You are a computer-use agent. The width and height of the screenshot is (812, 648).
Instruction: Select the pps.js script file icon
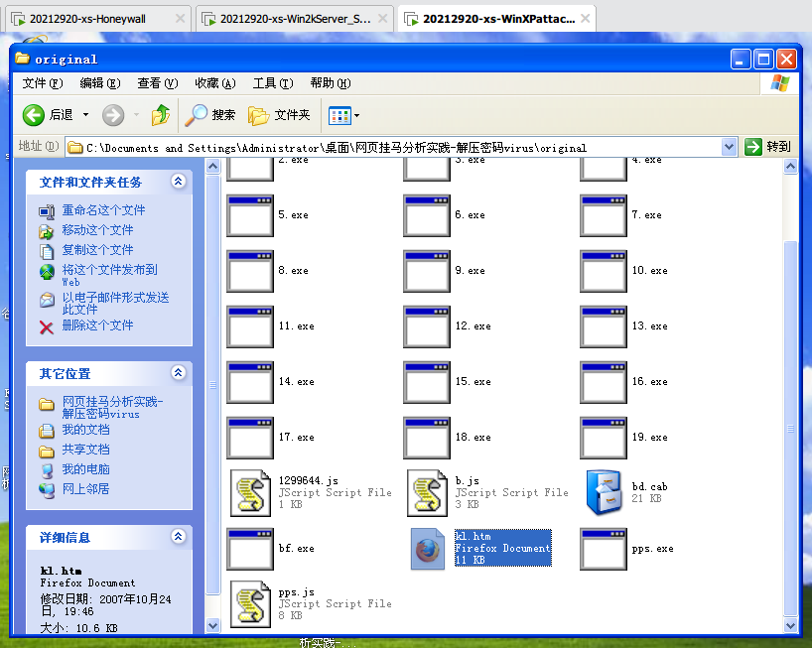pos(250,604)
